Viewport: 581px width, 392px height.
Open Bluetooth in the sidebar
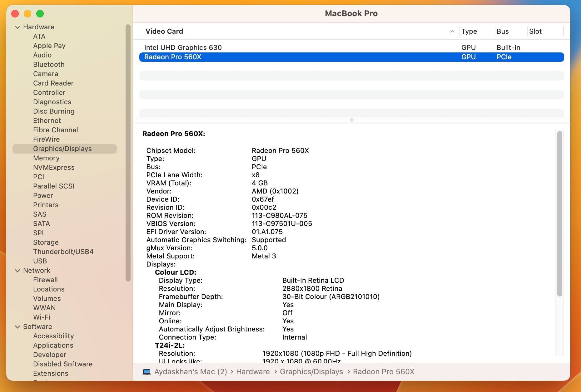coord(49,64)
